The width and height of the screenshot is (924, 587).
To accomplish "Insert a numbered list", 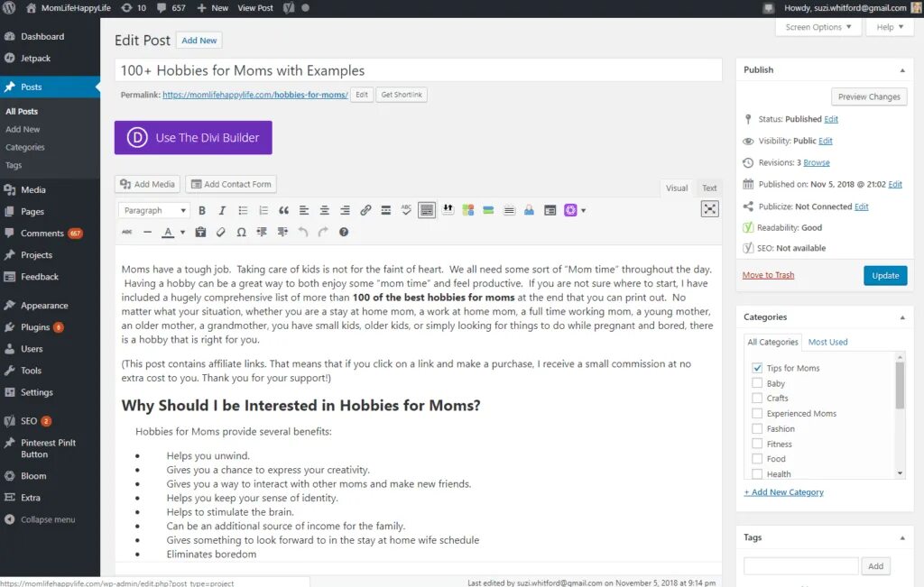I will (263, 210).
